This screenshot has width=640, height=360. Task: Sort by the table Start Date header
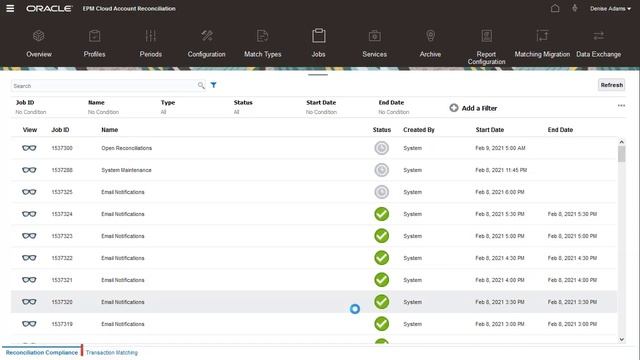click(x=490, y=130)
